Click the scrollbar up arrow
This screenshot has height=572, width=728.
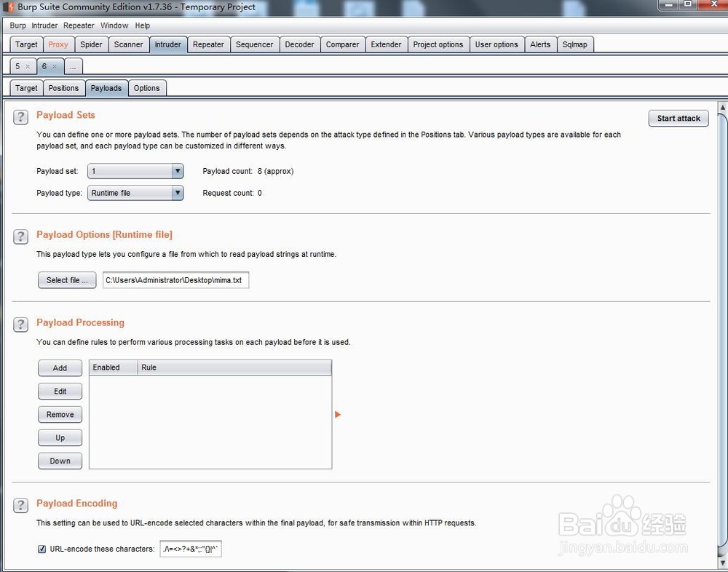point(722,107)
